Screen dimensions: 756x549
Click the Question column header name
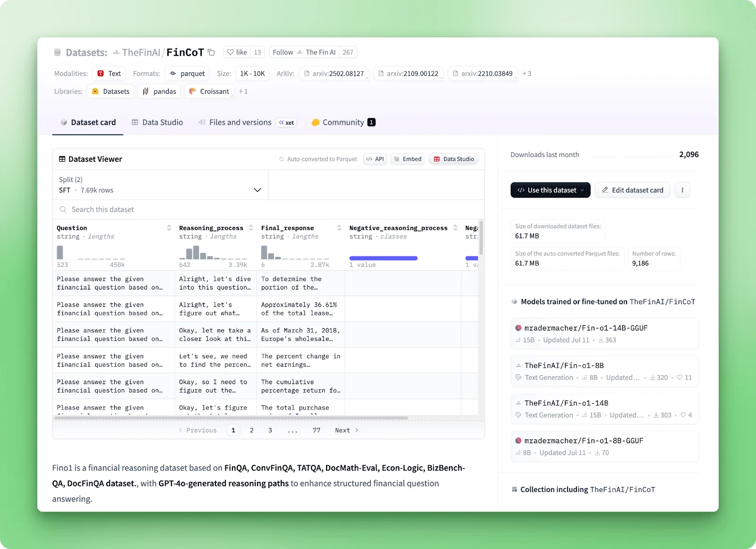coord(72,228)
